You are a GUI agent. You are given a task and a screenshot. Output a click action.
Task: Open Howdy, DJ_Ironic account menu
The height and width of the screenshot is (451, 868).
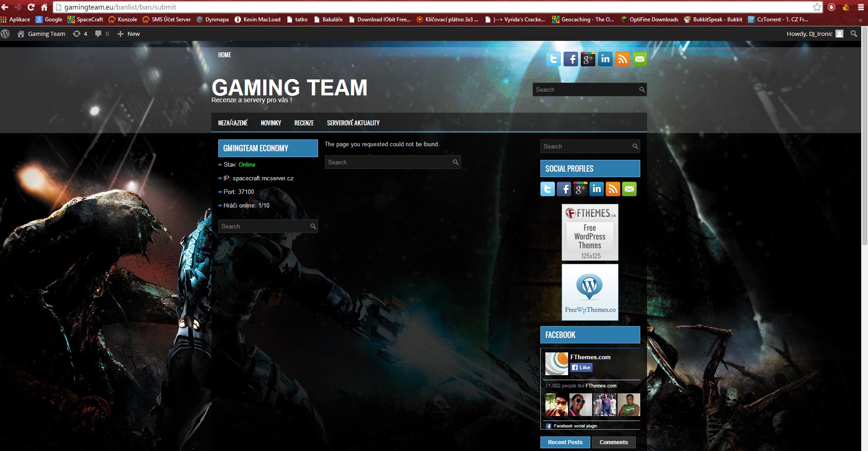(815, 34)
